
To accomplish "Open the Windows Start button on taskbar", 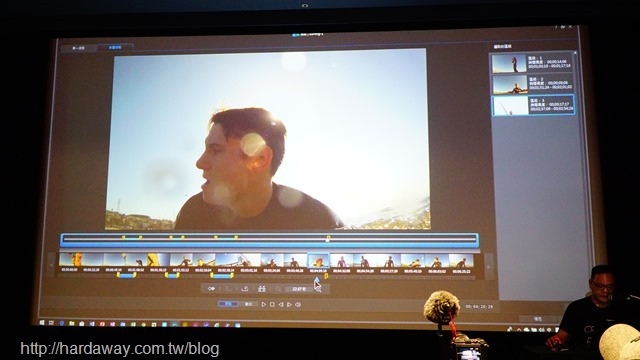I will pyautogui.click(x=42, y=323).
